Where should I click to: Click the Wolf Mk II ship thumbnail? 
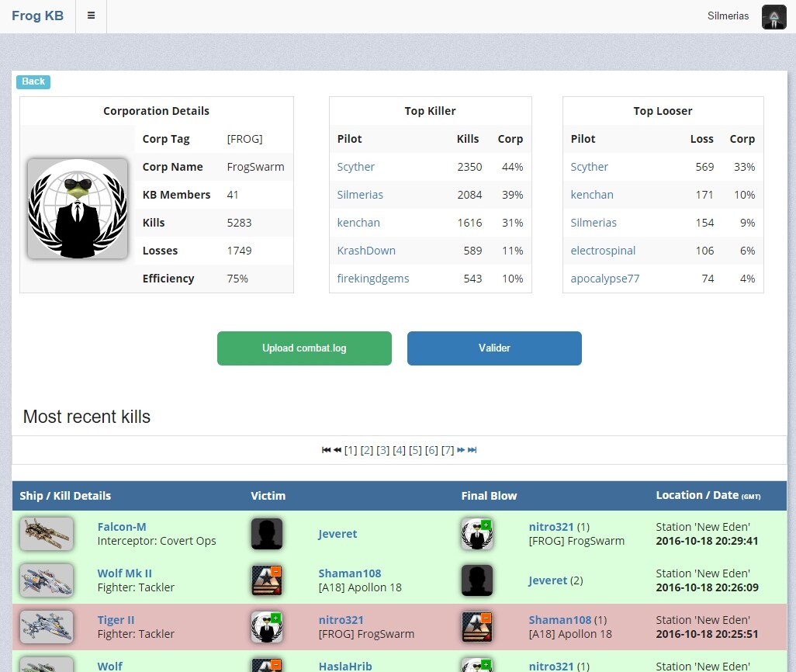tap(47, 580)
